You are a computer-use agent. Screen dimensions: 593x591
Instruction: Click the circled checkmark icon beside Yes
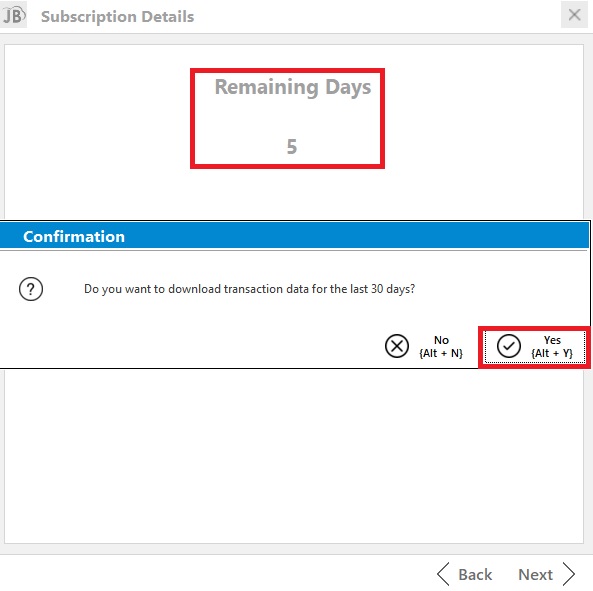click(509, 346)
